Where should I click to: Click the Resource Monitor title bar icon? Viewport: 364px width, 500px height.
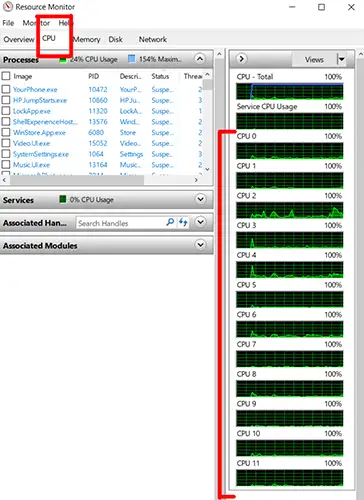coord(7,7)
